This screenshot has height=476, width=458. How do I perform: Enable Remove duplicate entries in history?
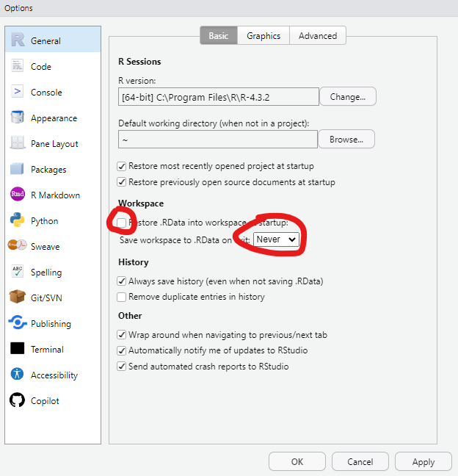tap(122, 297)
